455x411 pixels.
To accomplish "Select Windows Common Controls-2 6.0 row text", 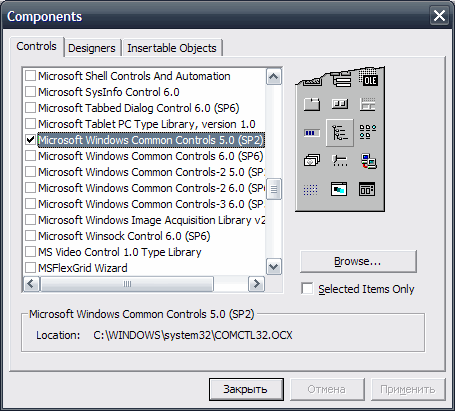I will pos(151,188).
